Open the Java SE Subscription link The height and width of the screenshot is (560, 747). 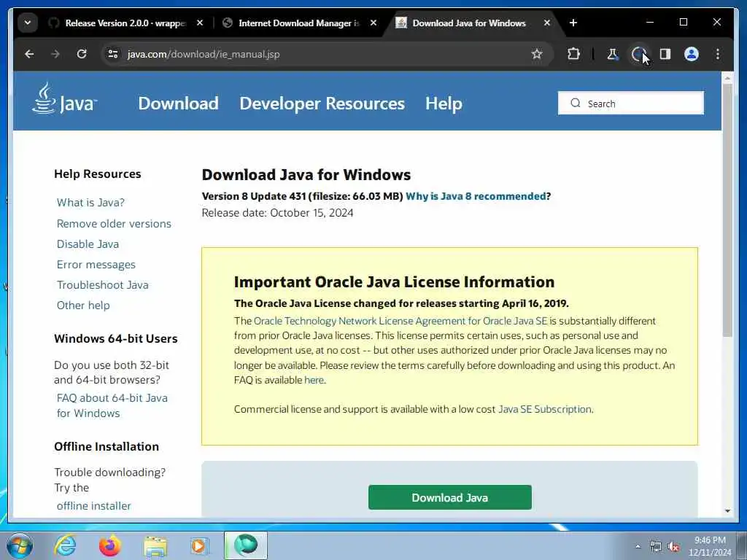(544, 409)
